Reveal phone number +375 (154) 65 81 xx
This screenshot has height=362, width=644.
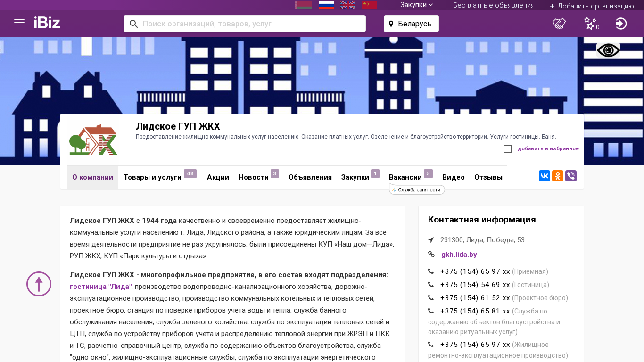click(475, 311)
